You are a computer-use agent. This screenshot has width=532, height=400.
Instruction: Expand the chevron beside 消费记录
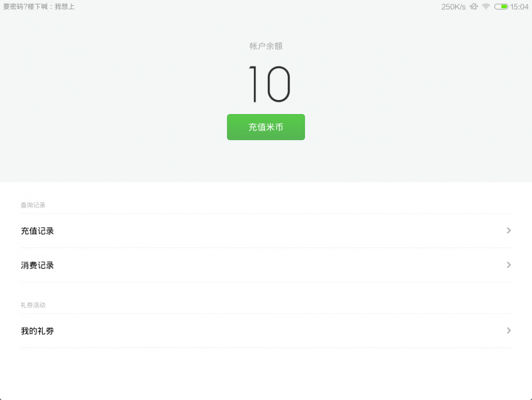pyautogui.click(x=508, y=265)
